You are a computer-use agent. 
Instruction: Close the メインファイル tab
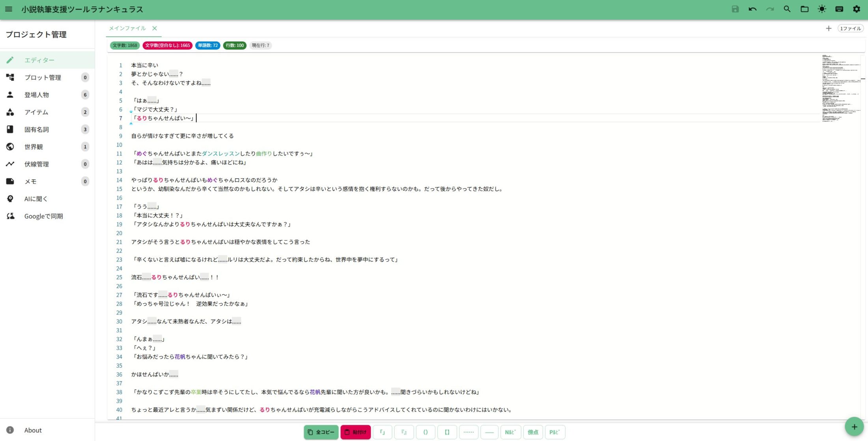tap(155, 28)
